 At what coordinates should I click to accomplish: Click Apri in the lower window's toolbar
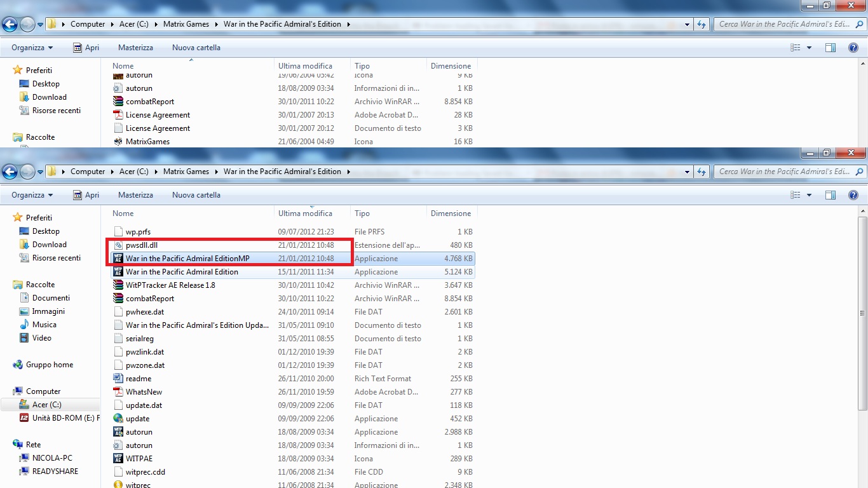(x=86, y=195)
